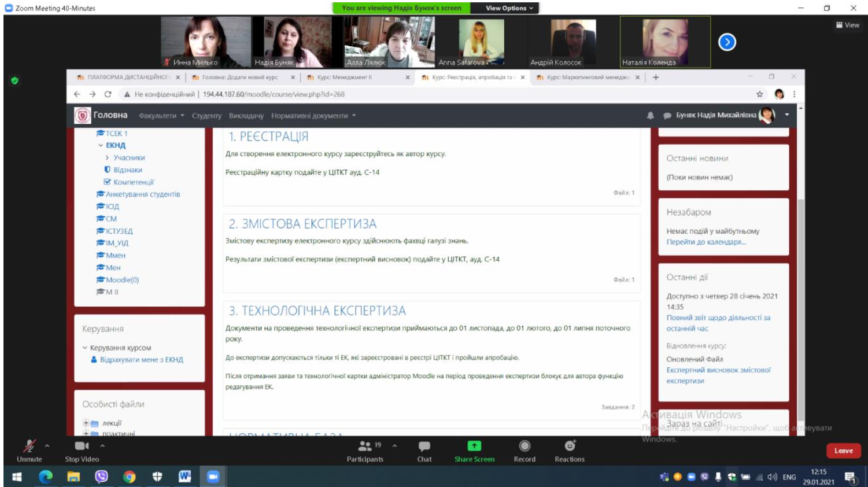Image resolution: width=868 pixels, height=487 pixels.
Task: Click the Перейти до календаря link
Action: (x=706, y=242)
